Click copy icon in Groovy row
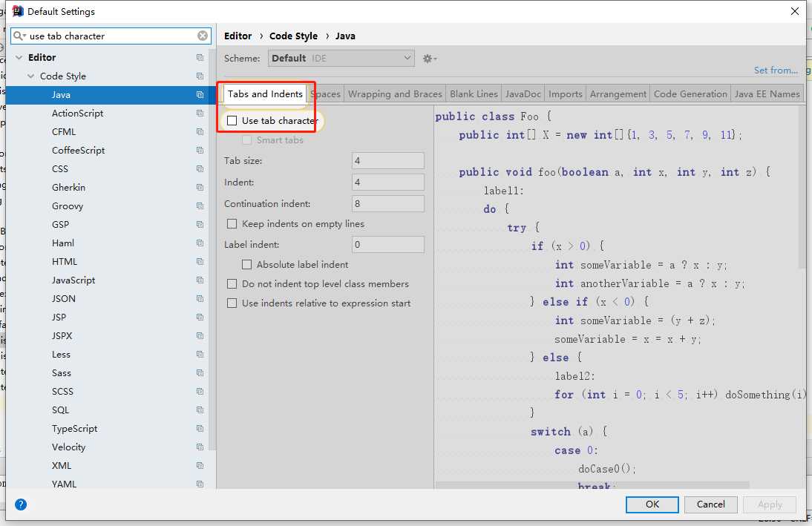 [200, 206]
